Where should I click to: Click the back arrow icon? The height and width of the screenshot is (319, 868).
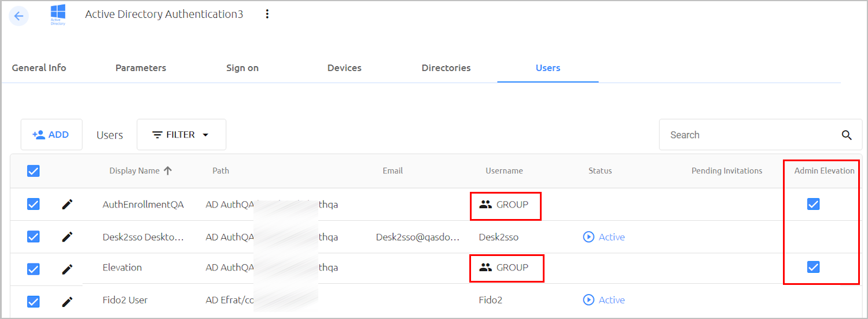click(x=19, y=16)
